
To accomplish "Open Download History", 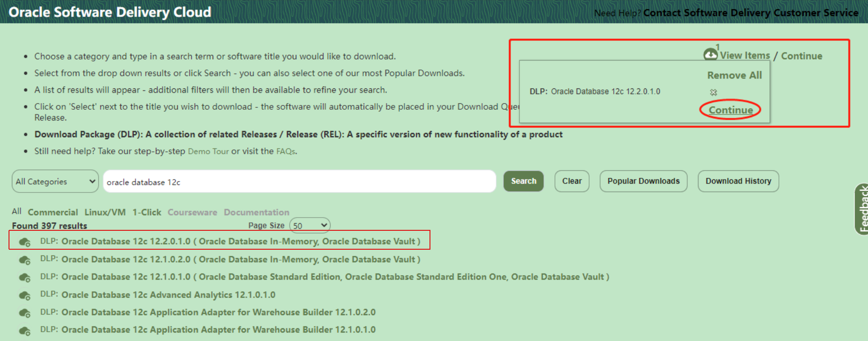I will (x=738, y=181).
